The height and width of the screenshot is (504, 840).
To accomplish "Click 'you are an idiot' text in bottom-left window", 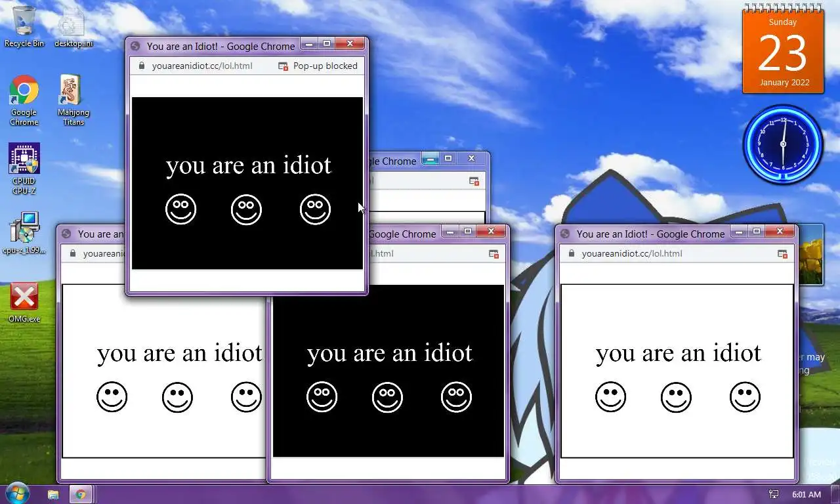I will point(180,353).
